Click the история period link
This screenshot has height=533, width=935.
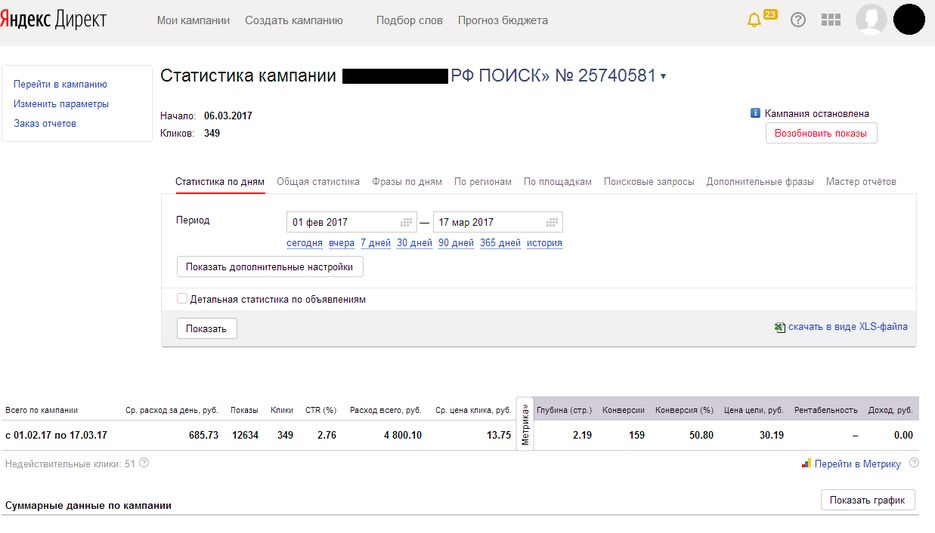pyautogui.click(x=544, y=243)
